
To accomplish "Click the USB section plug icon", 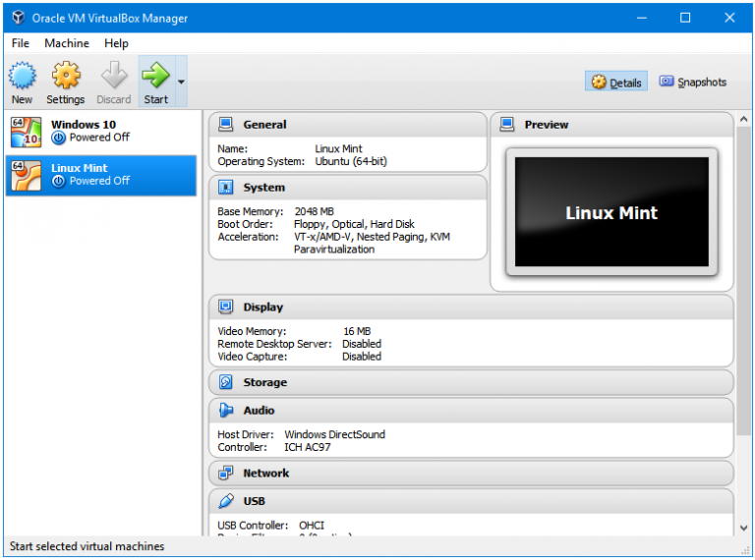I will tap(225, 501).
